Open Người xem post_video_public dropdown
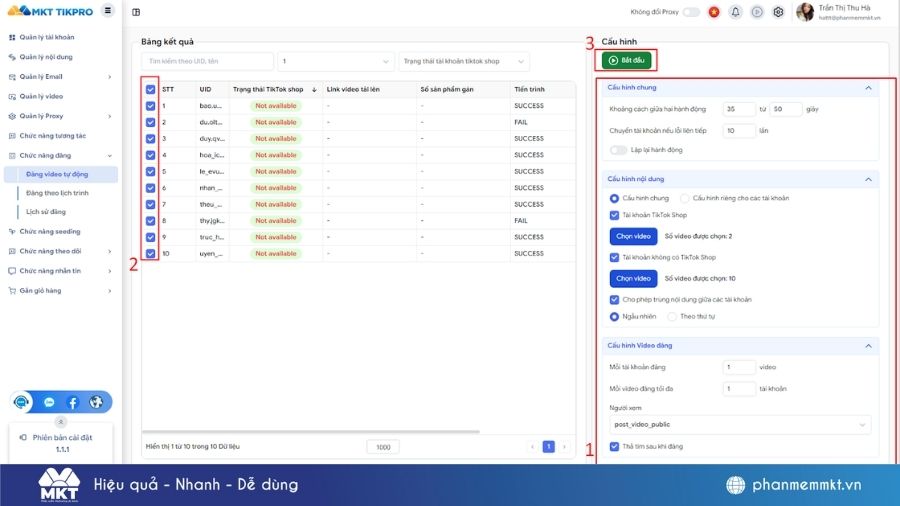The width and height of the screenshot is (900, 506). click(x=740, y=425)
